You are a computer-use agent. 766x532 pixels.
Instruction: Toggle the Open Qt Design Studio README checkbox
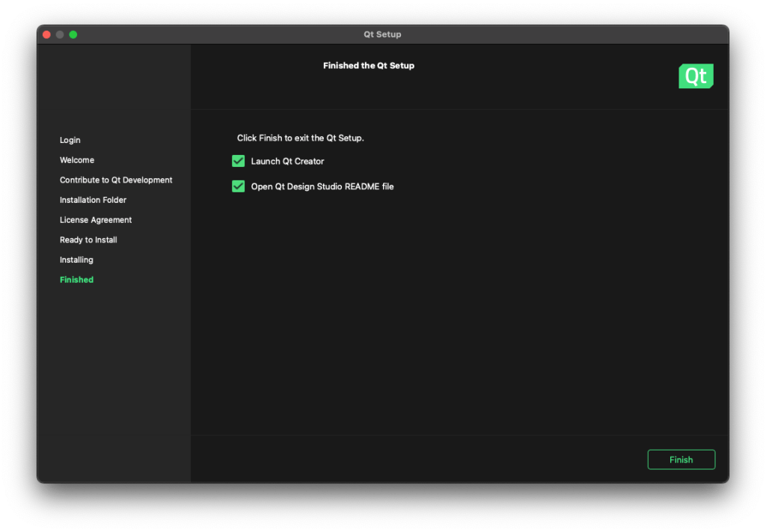(239, 186)
